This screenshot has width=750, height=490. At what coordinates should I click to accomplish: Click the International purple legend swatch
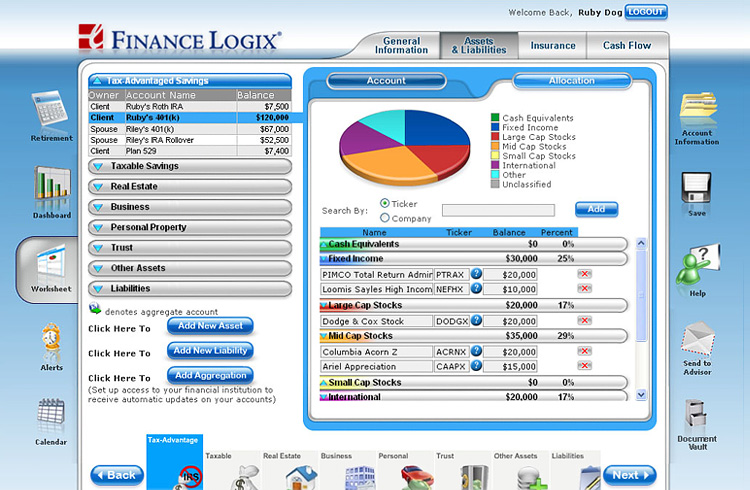coord(495,165)
